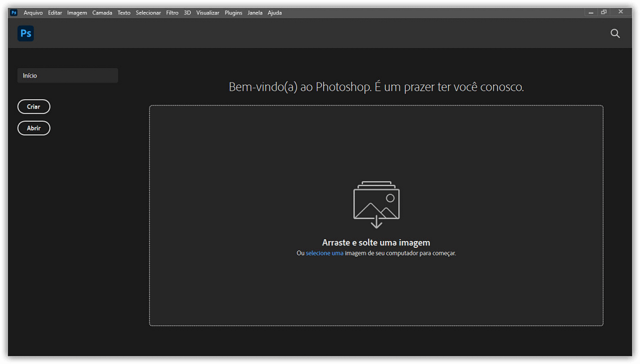
Task: Click the Criar button
Action: [x=34, y=107]
